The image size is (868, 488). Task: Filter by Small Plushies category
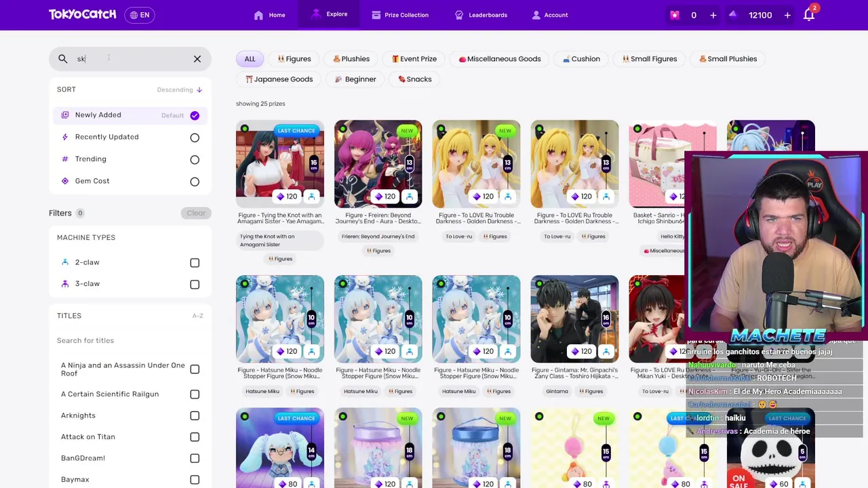728,59
